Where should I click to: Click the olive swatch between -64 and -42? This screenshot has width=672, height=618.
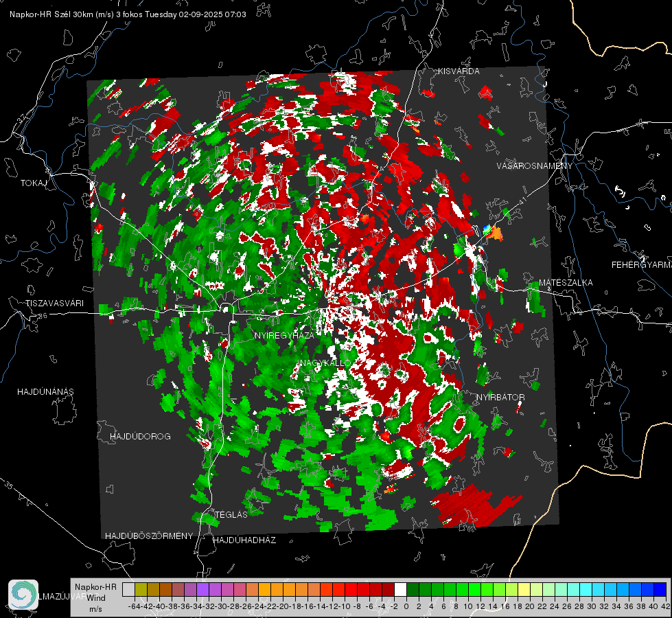tap(141, 590)
